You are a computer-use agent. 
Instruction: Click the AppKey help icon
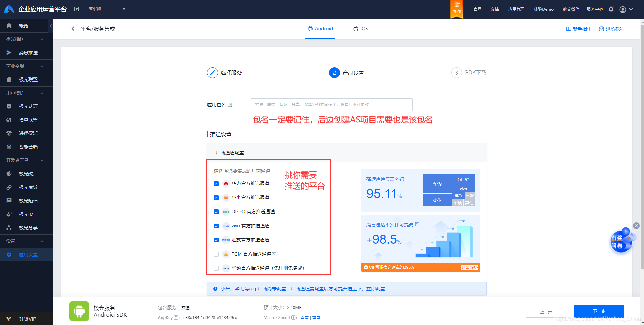click(176, 317)
